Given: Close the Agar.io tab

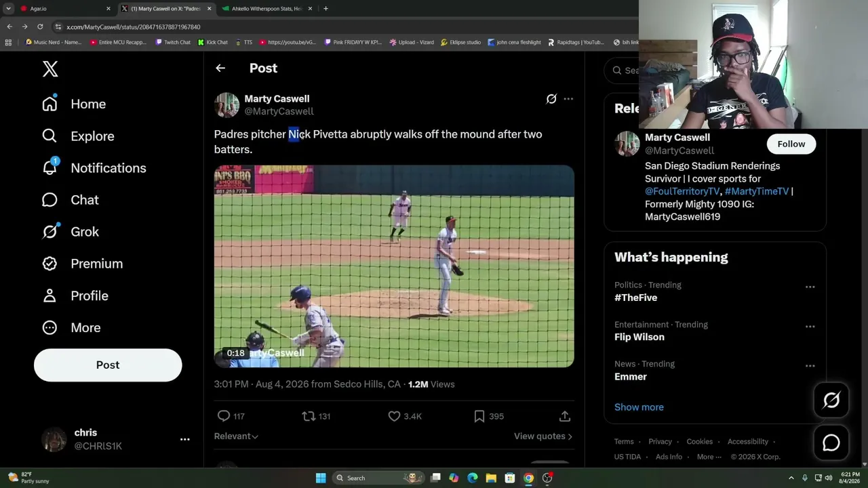Looking at the screenshot, I should pos(108,9).
